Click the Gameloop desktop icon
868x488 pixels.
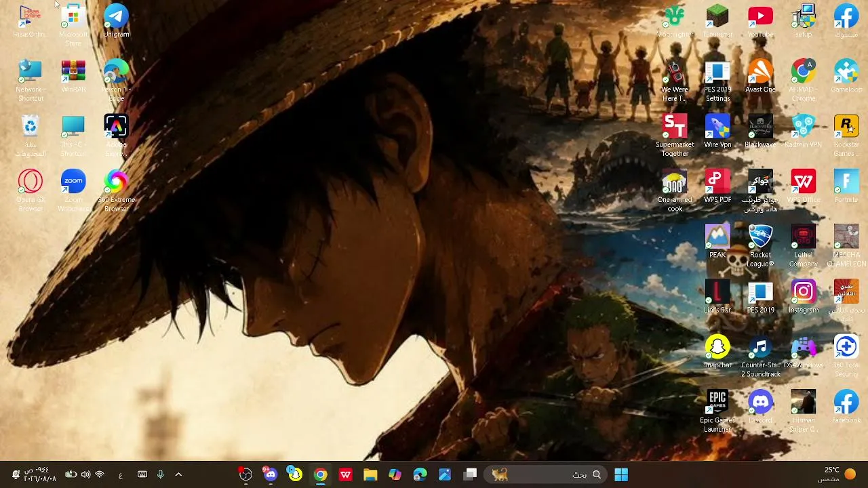click(x=846, y=77)
